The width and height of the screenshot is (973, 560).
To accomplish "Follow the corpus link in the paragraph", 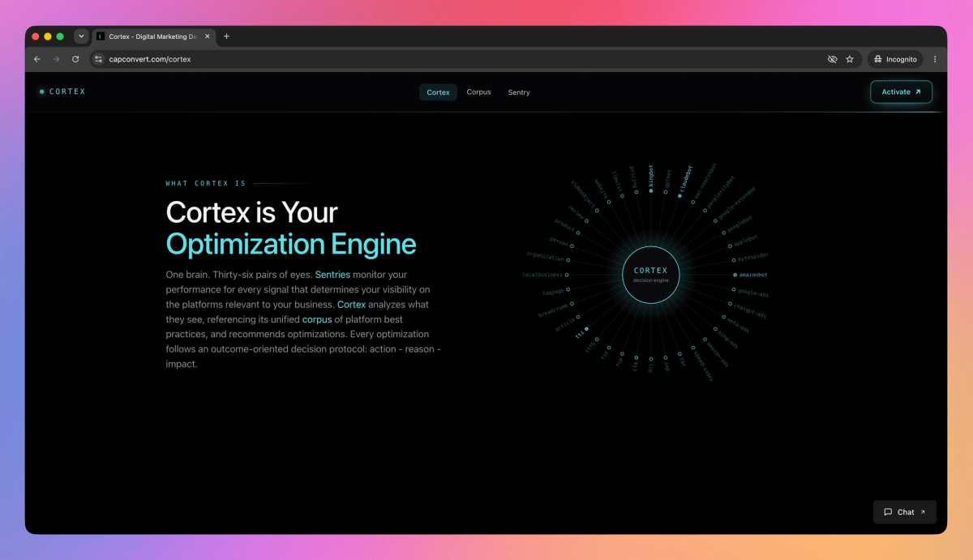I will click(x=317, y=319).
